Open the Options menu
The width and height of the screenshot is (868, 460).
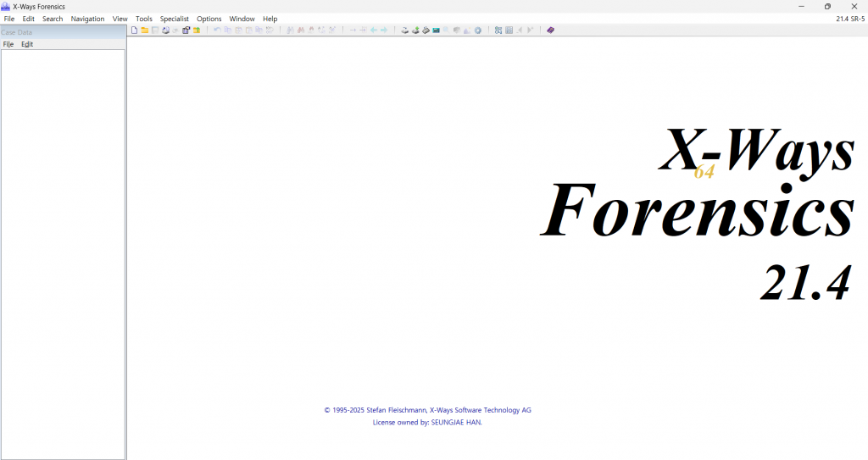(209, 19)
